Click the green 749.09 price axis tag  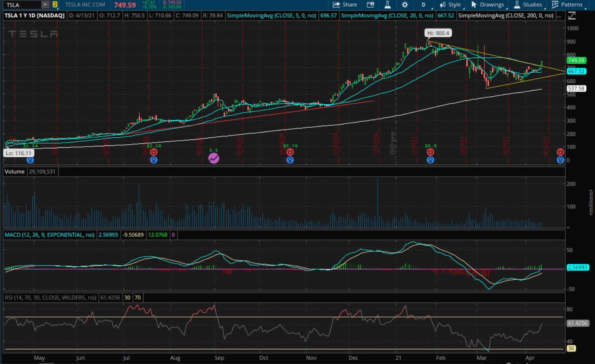pos(576,60)
